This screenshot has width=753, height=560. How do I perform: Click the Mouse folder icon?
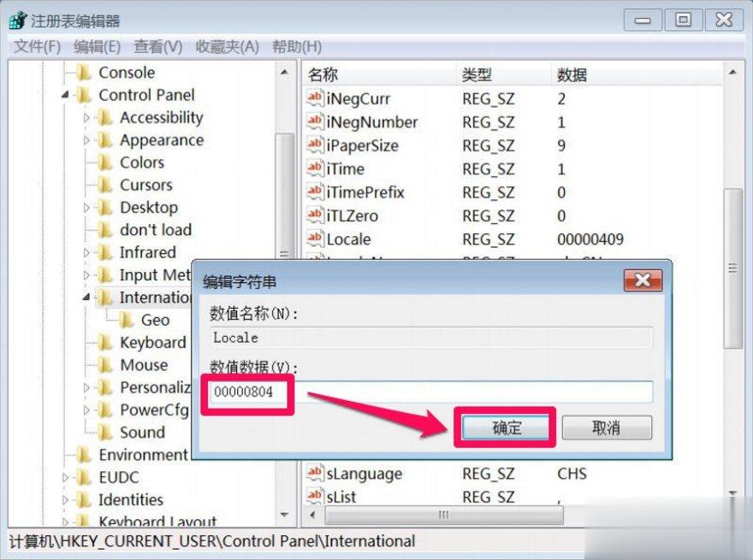coord(105,365)
